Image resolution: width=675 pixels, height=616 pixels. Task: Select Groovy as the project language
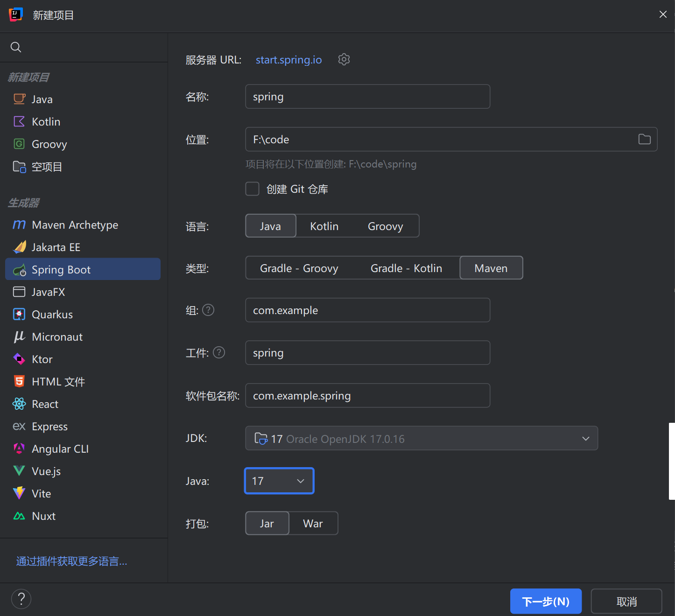pyautogui.click(x=386, y=226)
